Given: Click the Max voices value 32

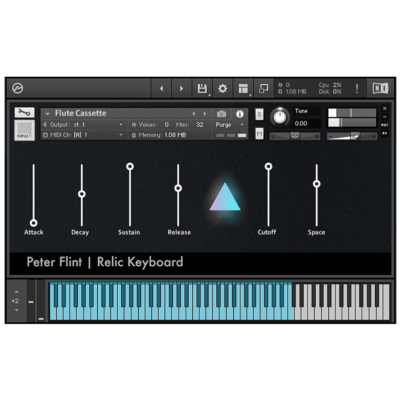Looking at the screenshot, I should pos(200,125).
